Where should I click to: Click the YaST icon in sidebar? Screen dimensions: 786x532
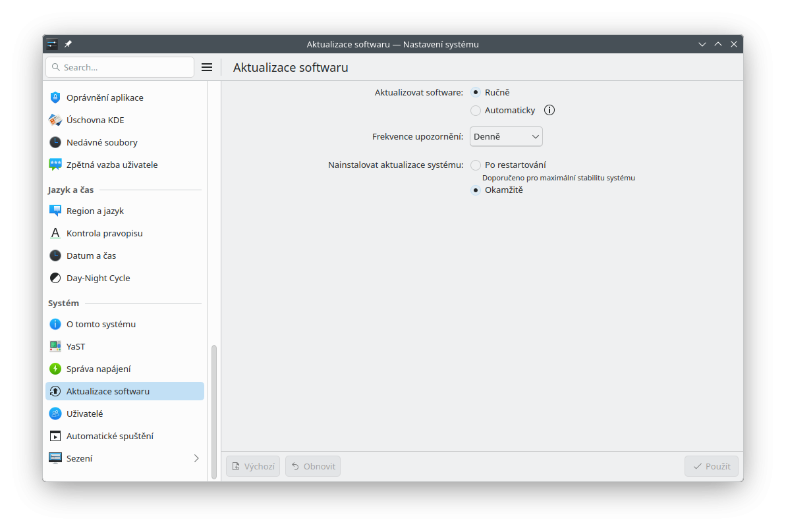(x=55, y=346)
